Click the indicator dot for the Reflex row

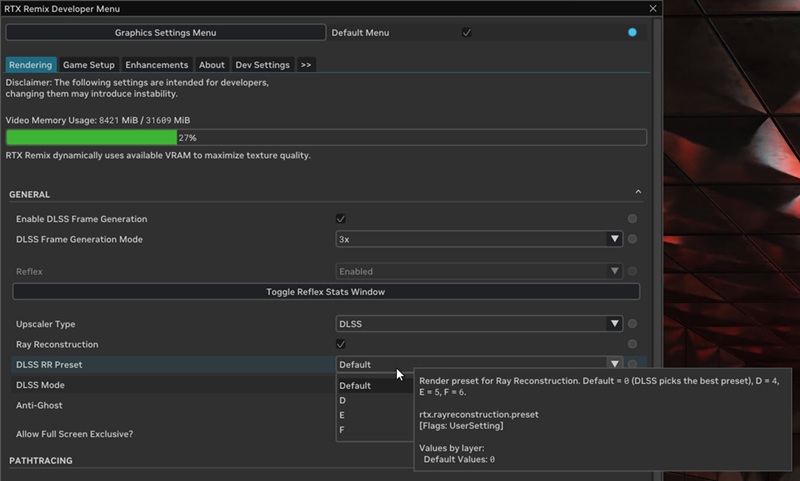632,271
